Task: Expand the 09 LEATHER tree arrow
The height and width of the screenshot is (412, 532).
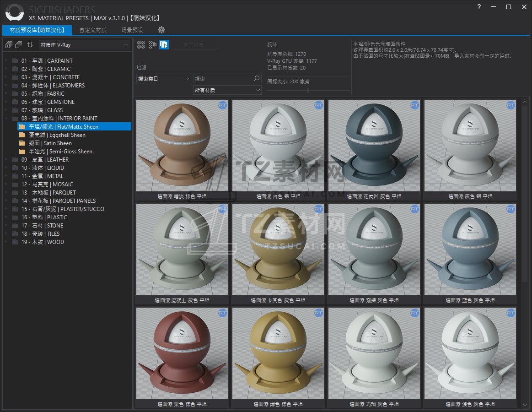Action: click(6, 159)
